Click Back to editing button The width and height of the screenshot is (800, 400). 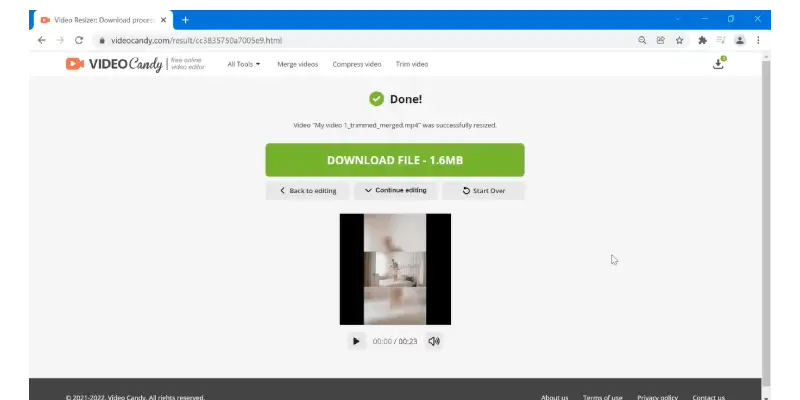308,191
